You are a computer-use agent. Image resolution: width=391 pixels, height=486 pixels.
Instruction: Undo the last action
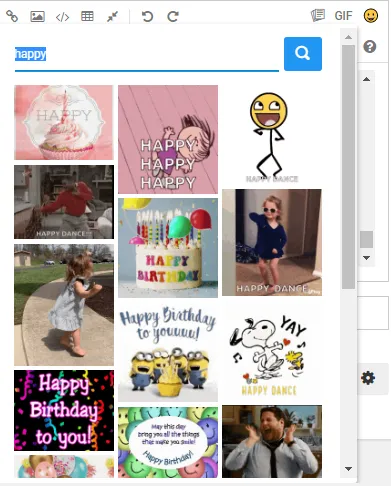147,16
